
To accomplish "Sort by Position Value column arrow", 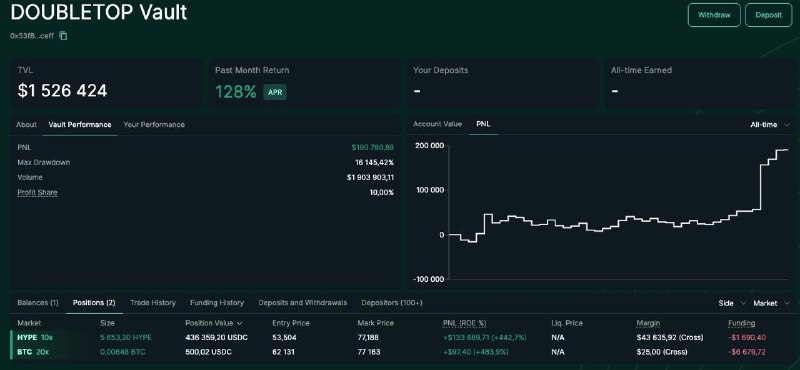I will coord(240,324).
